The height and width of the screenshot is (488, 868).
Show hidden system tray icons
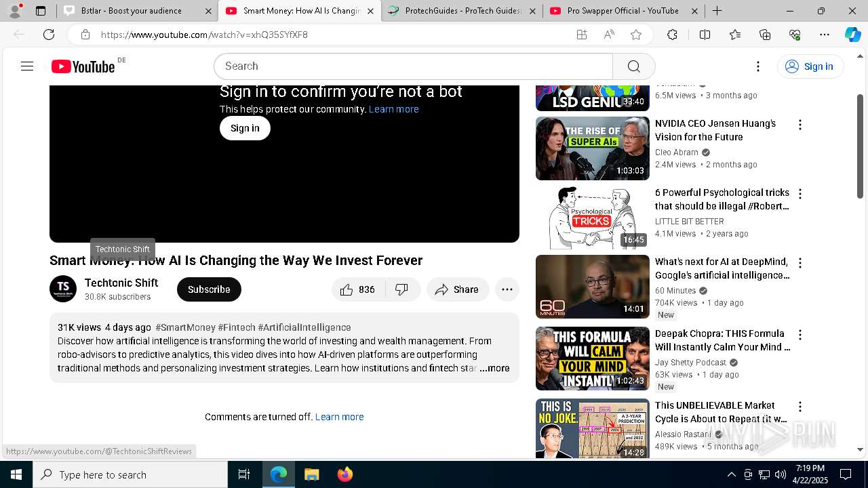(x=731, y=474)
